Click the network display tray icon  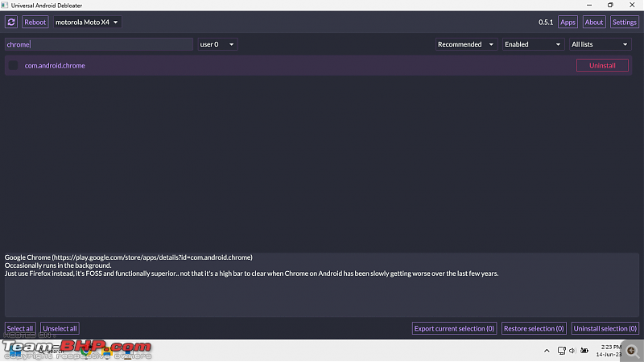pyautogui.click(x=561, y=351)
